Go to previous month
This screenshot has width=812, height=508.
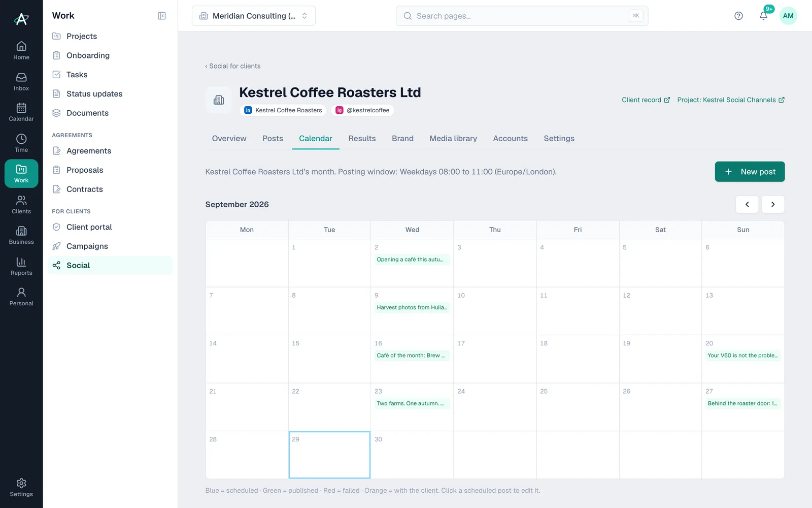click(747, 204)
